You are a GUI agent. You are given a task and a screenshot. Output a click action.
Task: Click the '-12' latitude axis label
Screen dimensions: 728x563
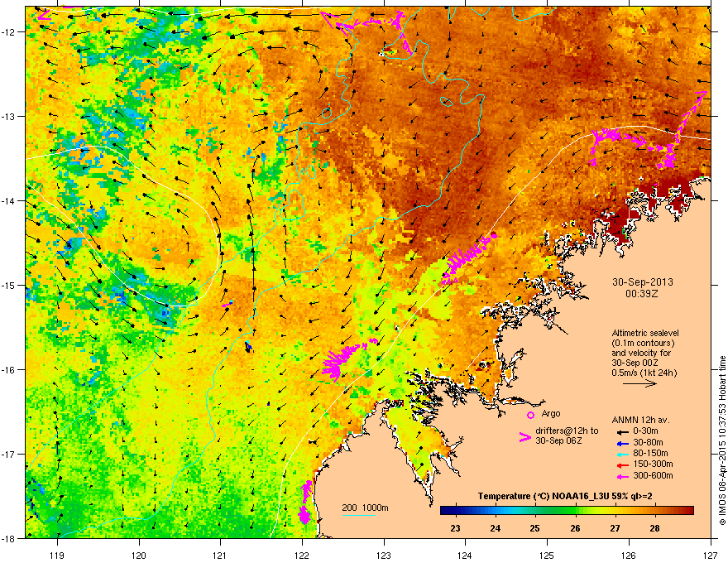[8, 32]
